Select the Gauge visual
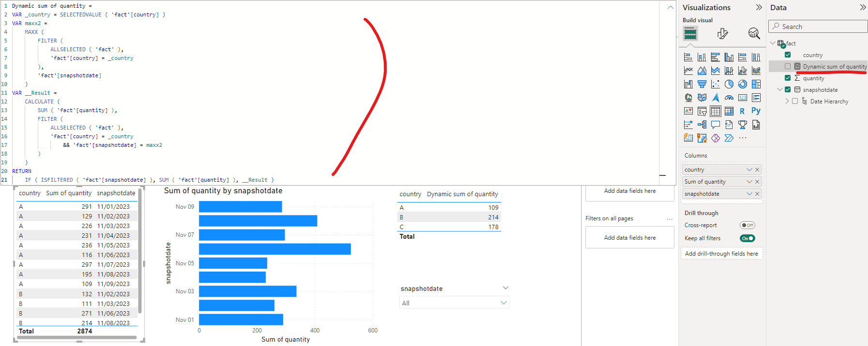The height and width of the screenshot is (346, 868). (729, 98)
